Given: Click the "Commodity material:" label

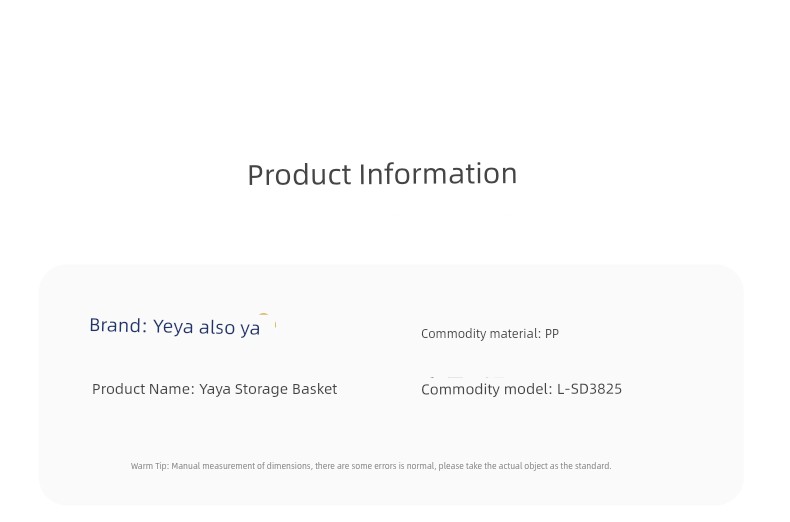Looking at the screenshot, I should [481, 334].
